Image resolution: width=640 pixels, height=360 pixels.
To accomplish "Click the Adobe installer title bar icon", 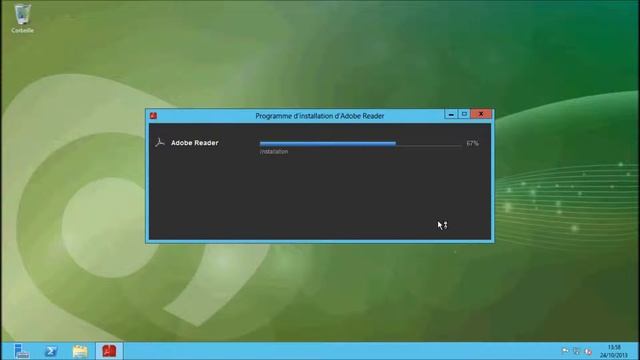I will click(153, 116).
